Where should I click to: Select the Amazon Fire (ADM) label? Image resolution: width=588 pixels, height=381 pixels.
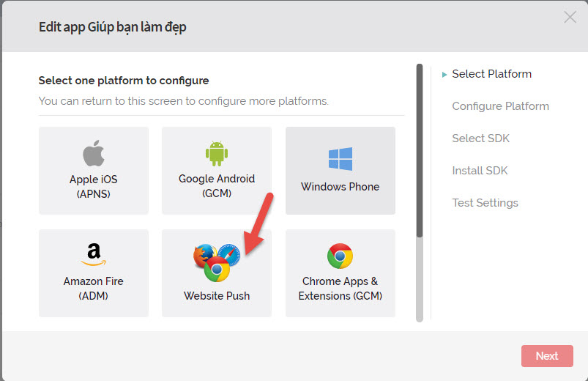(94, 289)
